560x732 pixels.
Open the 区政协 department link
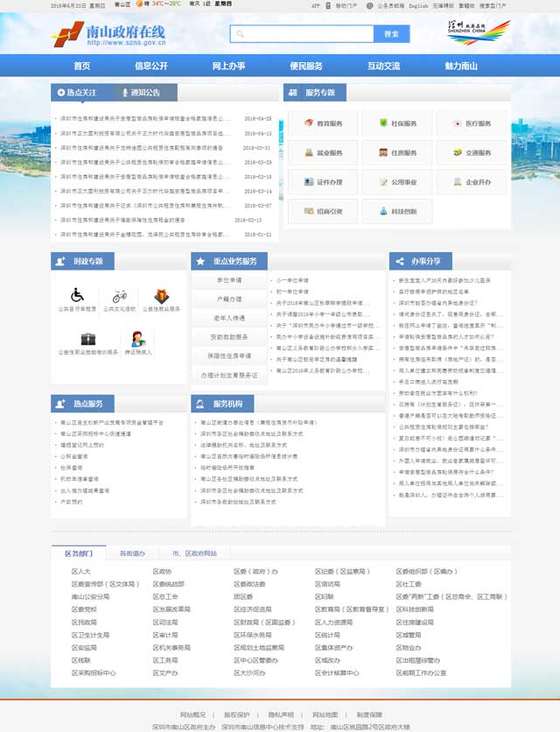click(x=163, y=572)
